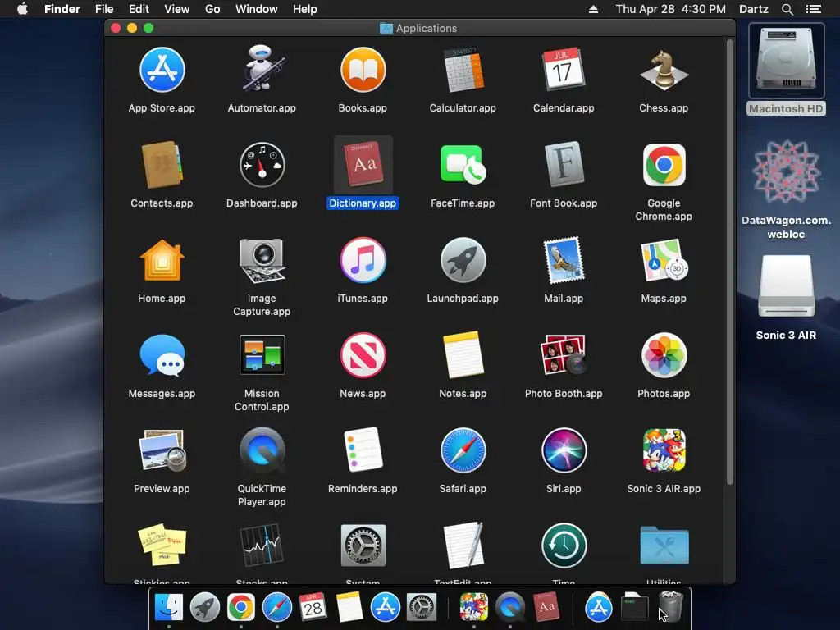Click the Applications window vertical scrollbar
Image resolution: width=840 pixels, height=630 pixels.
729,262
